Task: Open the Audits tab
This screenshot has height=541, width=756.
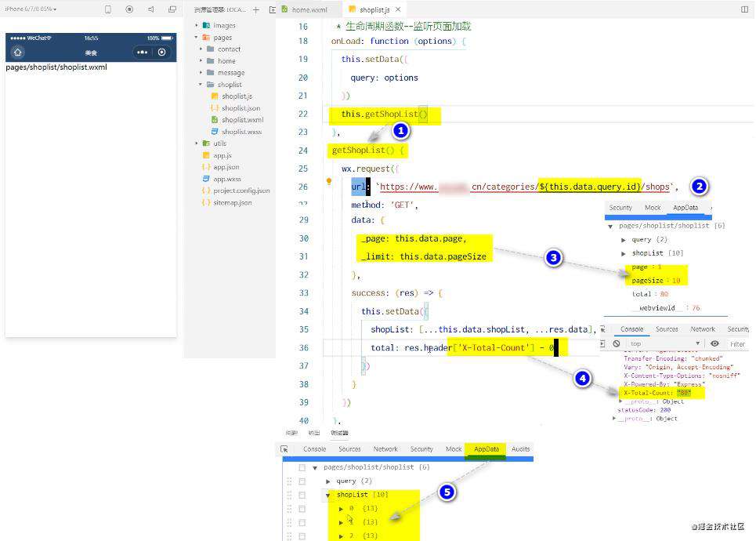Action: pyautogui.click(x=520, y=448)
